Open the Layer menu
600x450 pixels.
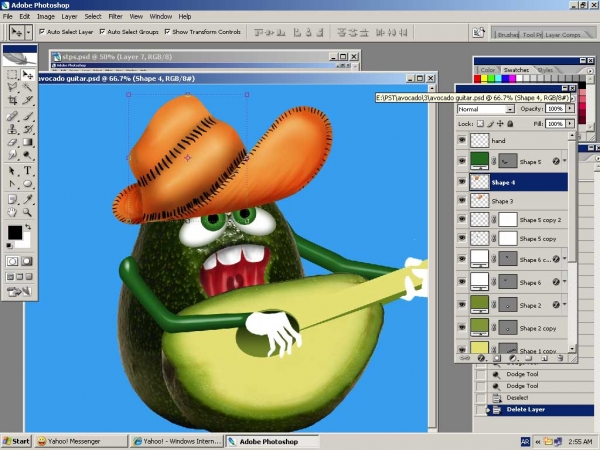[x=69, y=16]
